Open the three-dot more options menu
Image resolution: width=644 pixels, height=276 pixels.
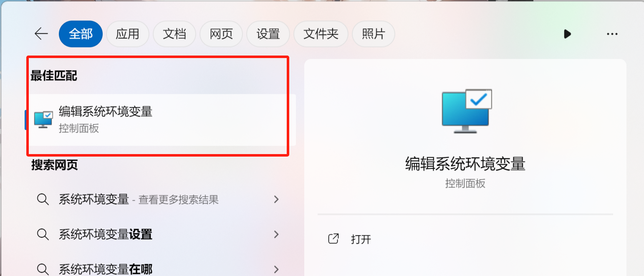(x=612, y=34)
